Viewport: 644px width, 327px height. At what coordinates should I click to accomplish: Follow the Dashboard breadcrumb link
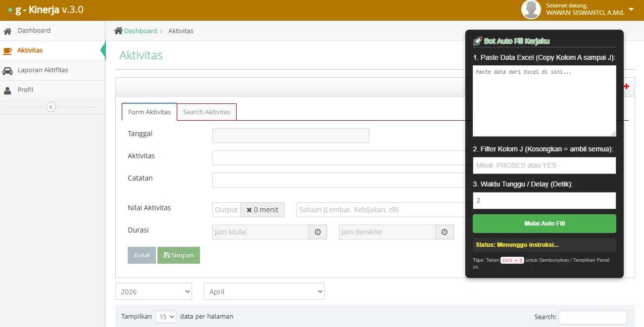click(x=141, y=31)
